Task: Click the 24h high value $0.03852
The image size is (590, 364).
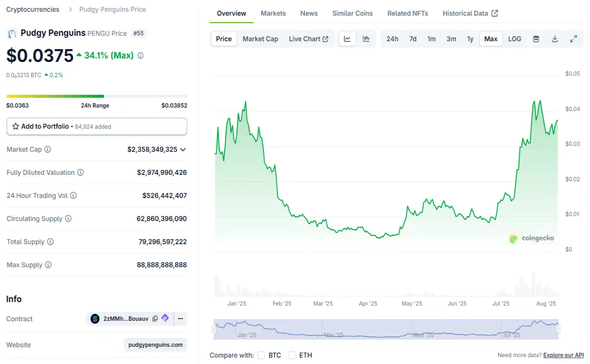Action: tap(174, 106)
